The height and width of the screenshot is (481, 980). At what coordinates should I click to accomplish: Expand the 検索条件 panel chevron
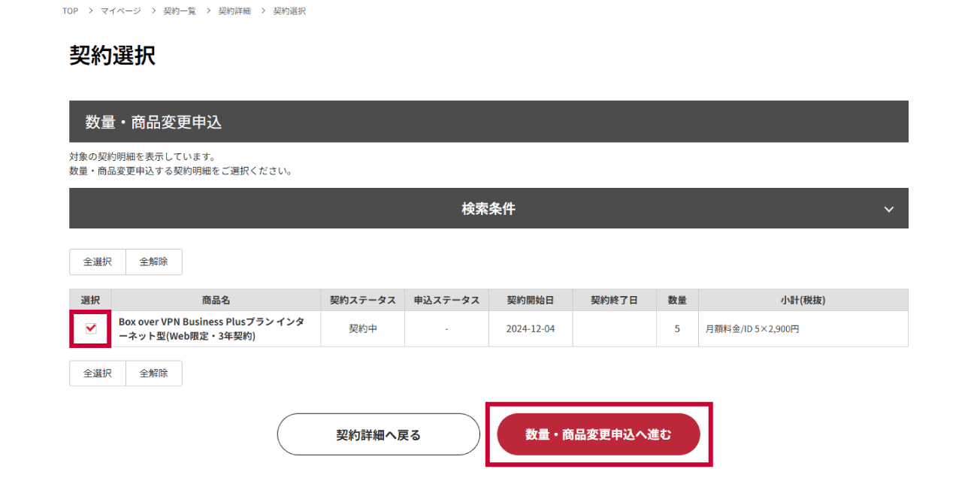pyautogui.click(x=889, y=209)
